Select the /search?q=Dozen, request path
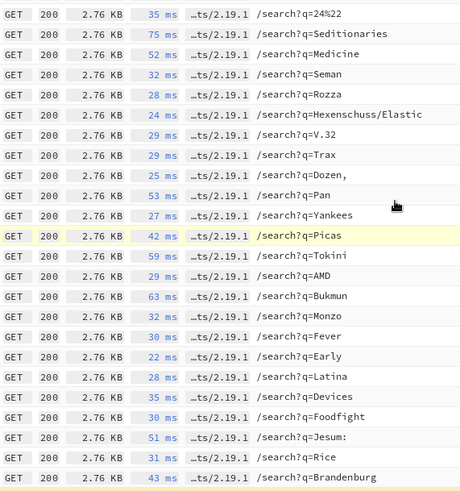The width and height of the screenshot is (460, 491). click(302, 175)
